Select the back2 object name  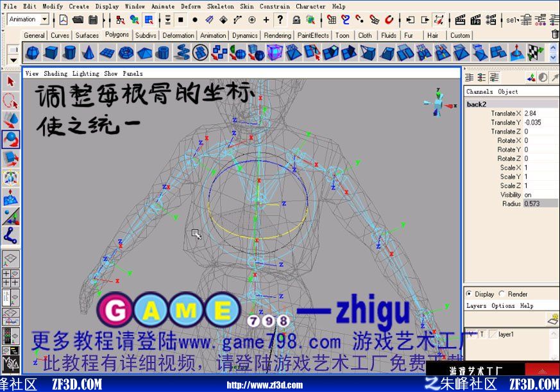click(477, 104)
